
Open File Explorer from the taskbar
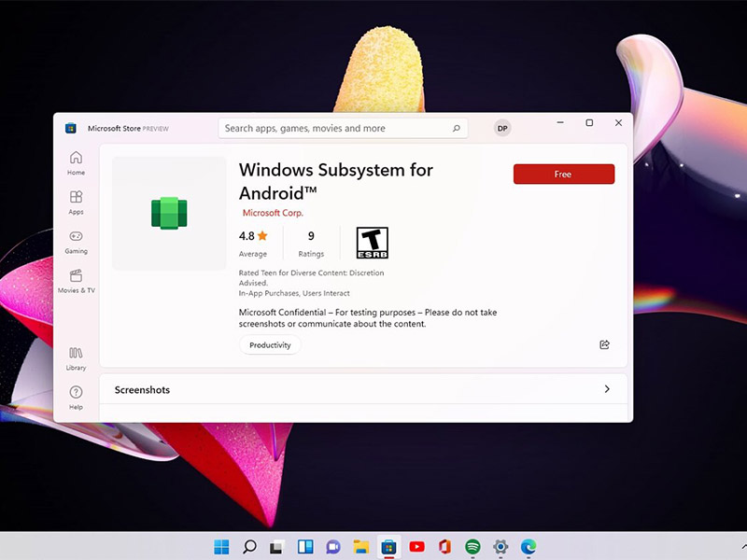(x=361, y=547)
